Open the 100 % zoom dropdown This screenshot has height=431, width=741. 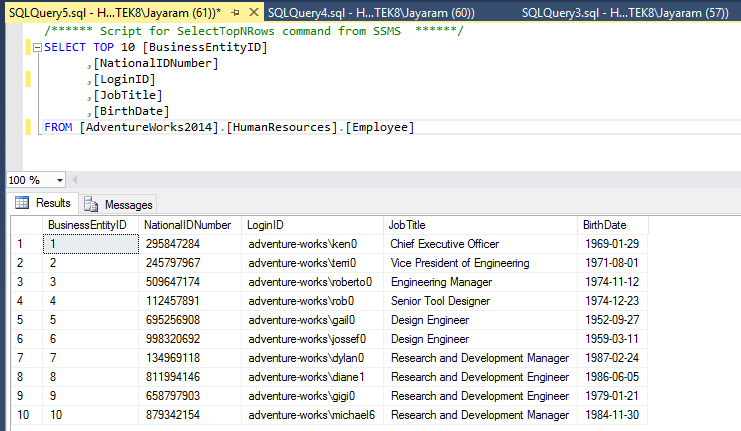click(60, 180)
